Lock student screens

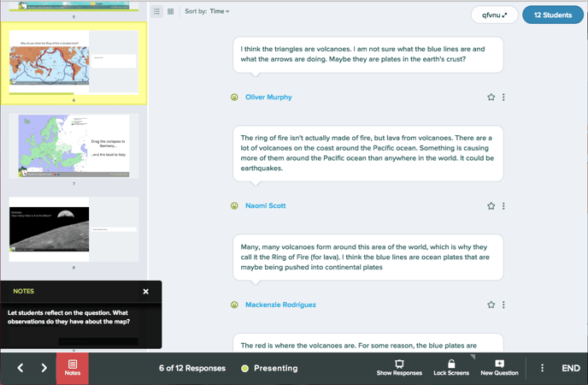451,368
